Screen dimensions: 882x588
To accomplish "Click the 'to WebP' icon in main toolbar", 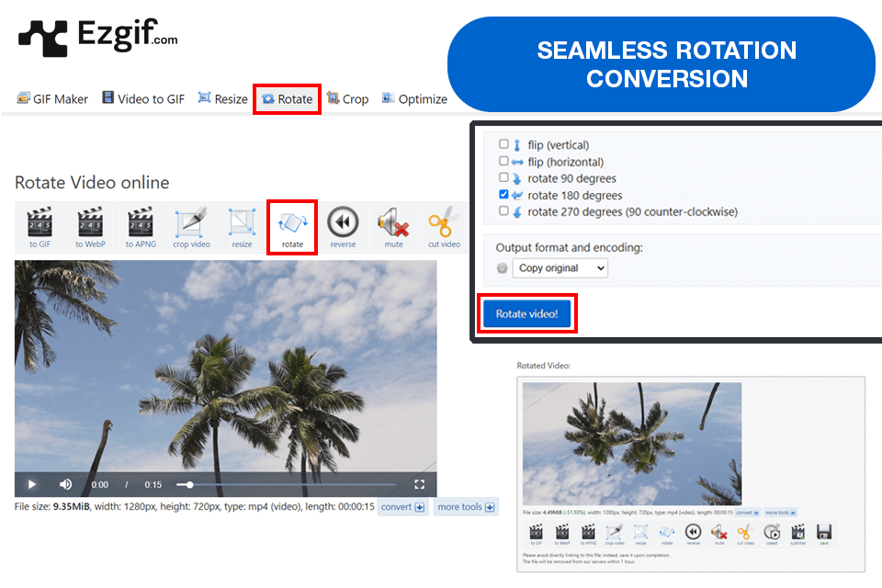I will (91, 227).
